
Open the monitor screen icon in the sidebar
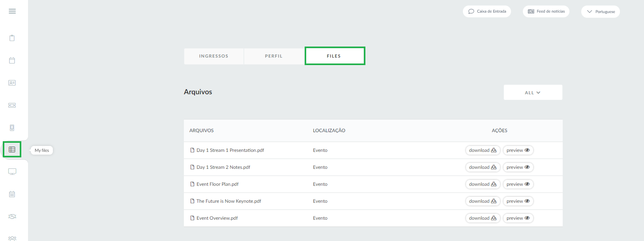(x=12, y=172)
